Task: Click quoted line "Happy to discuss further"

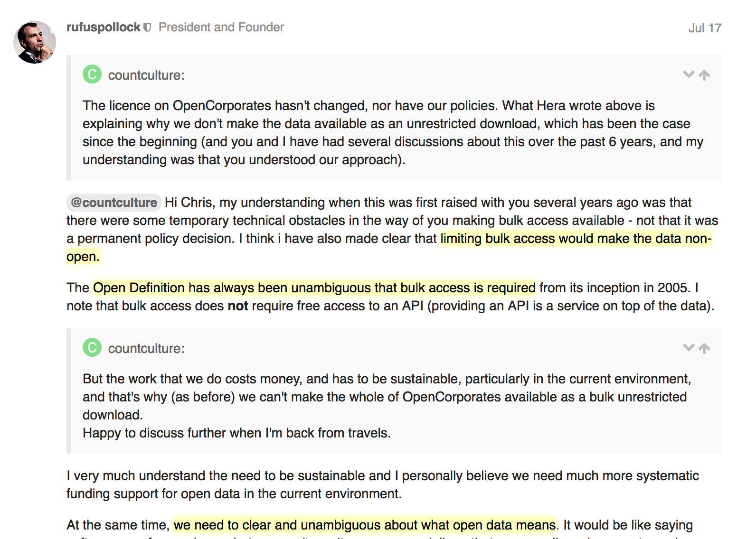Action: click(236, 433)
